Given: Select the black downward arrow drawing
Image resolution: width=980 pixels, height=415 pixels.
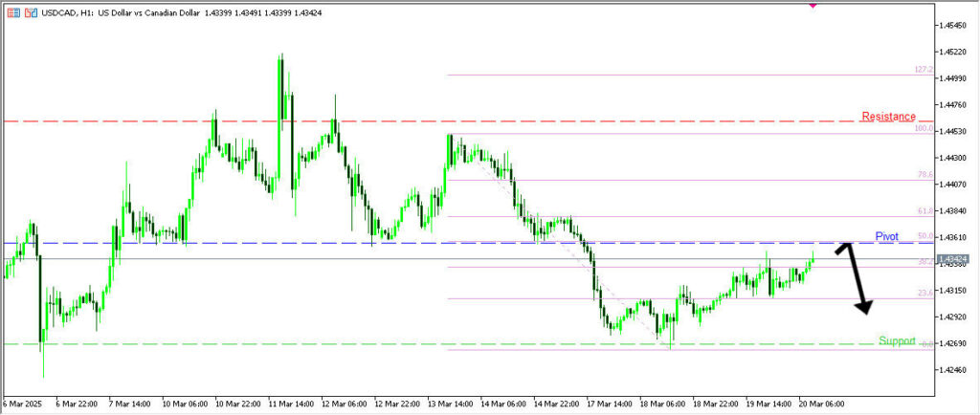Looking at the screenshot, I should pos(856,278).
